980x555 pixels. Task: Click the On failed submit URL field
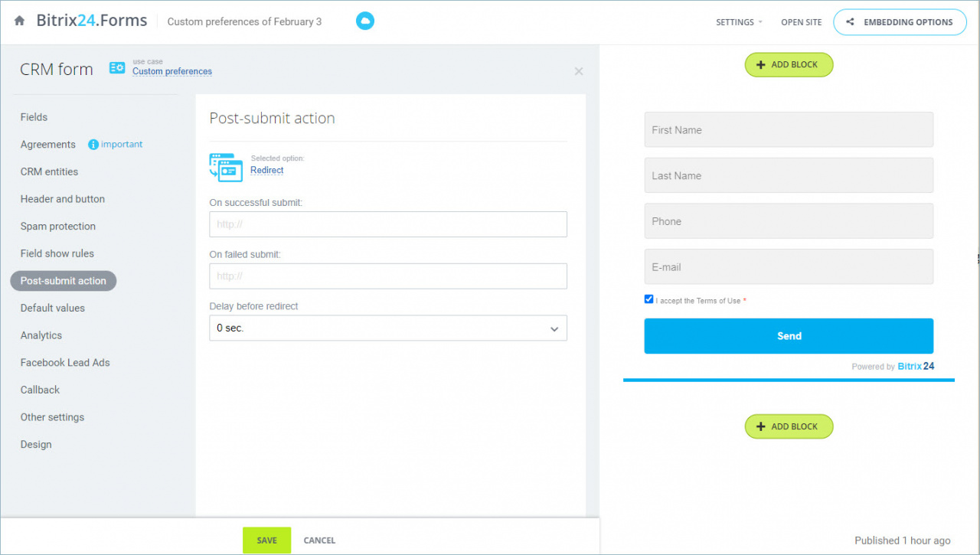click(x=388, y=276)
